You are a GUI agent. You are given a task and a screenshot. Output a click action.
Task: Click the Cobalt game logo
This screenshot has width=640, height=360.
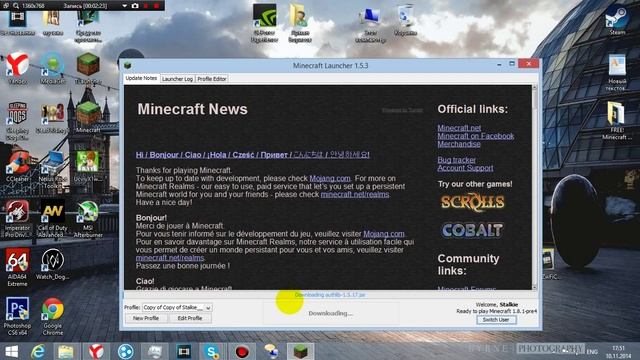click(x=472, y=230)
